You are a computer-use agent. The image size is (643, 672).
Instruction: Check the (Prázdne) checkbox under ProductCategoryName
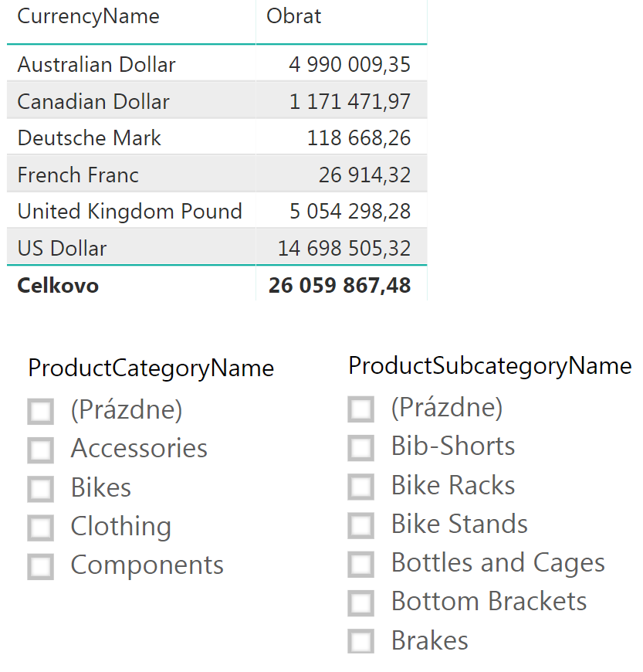point(40,412)
